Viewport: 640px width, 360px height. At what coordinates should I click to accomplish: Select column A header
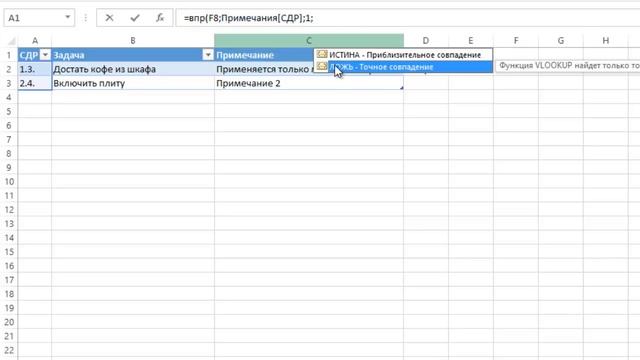(x=35, y=40)
